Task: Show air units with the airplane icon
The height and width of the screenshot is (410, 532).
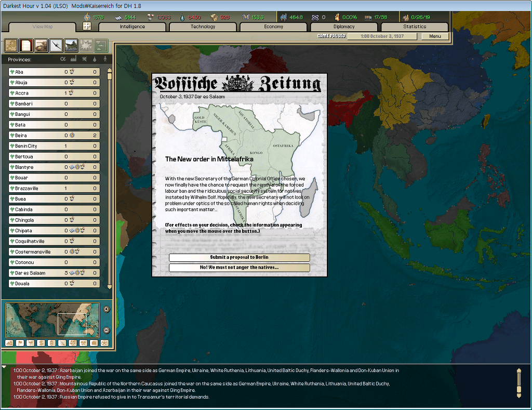Action: pyautogui.click(x=56, y=46)
